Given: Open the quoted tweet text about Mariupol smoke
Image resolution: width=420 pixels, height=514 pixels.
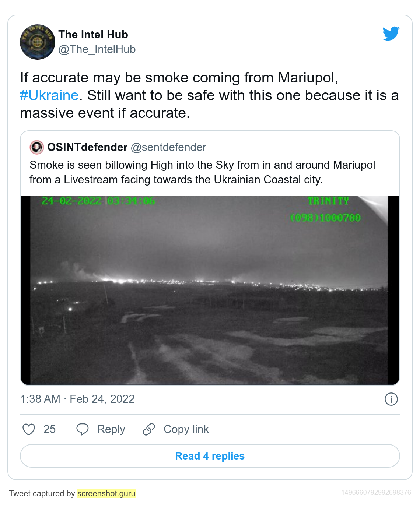Looking at the screenshot, I should (x=202, y=172).
